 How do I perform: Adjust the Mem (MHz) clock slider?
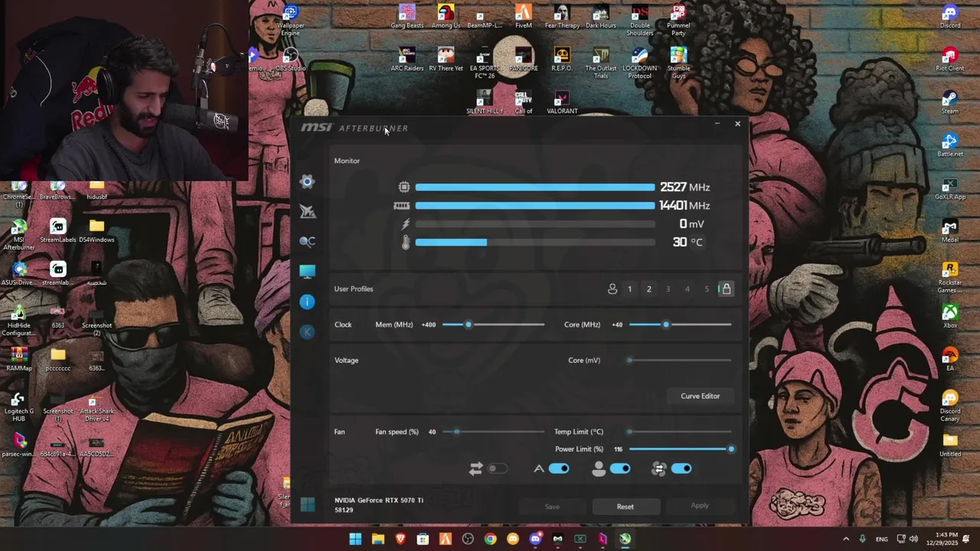493,324
